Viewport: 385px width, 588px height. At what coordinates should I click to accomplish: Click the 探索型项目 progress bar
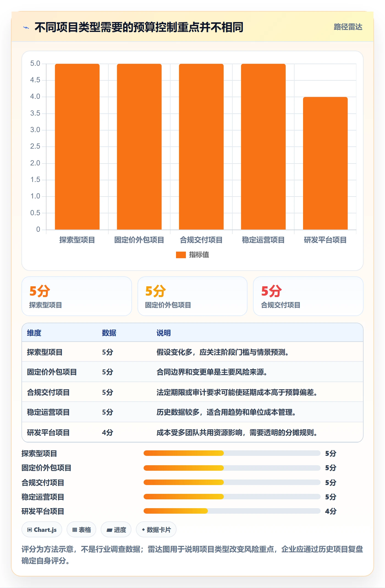click(x=232, y=453)
